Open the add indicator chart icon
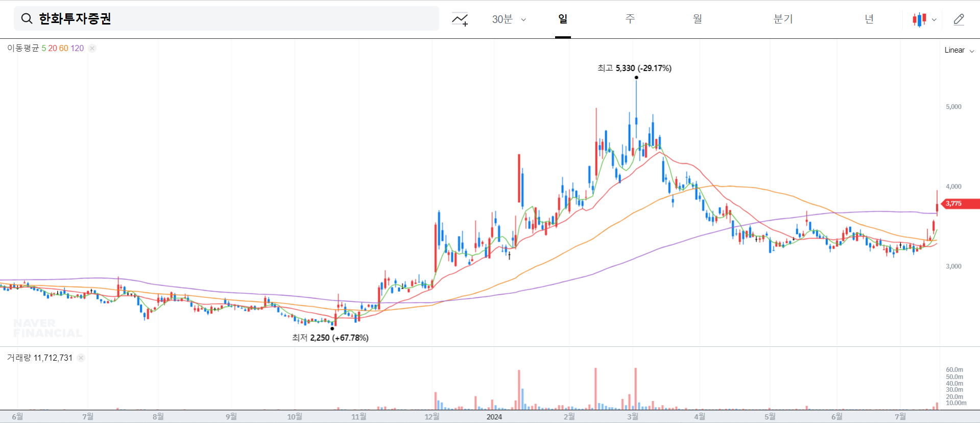Screen dimensions: 980x423 pyautogui.click(x=460, y=19)
